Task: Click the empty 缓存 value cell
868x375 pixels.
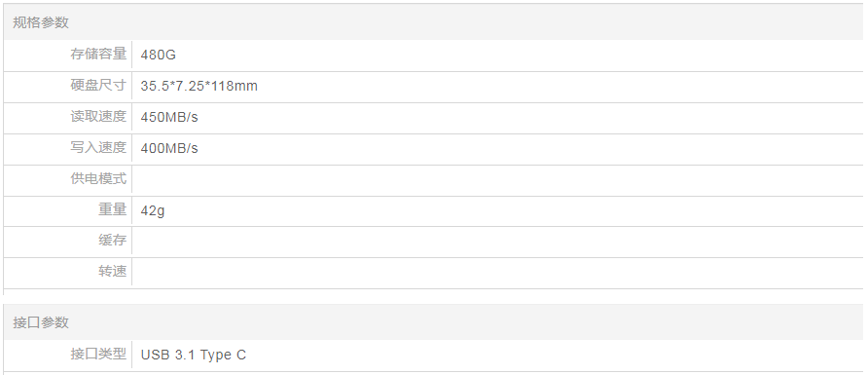Action: pos(497,243)
